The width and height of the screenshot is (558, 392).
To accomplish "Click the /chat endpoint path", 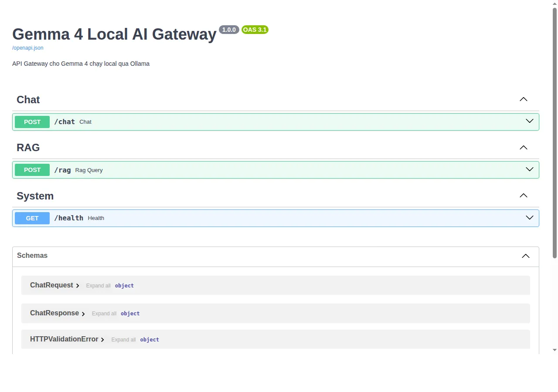I will click(65, 122).
